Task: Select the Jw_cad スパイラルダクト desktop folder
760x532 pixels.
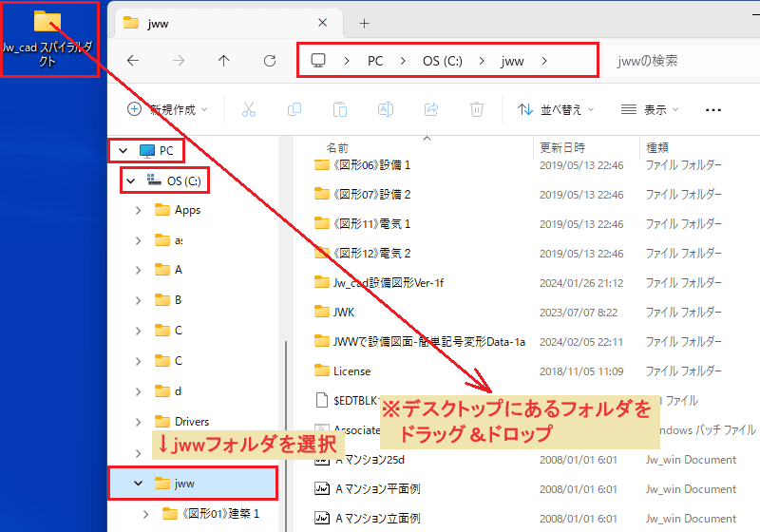Action: (x=47, y=39)
